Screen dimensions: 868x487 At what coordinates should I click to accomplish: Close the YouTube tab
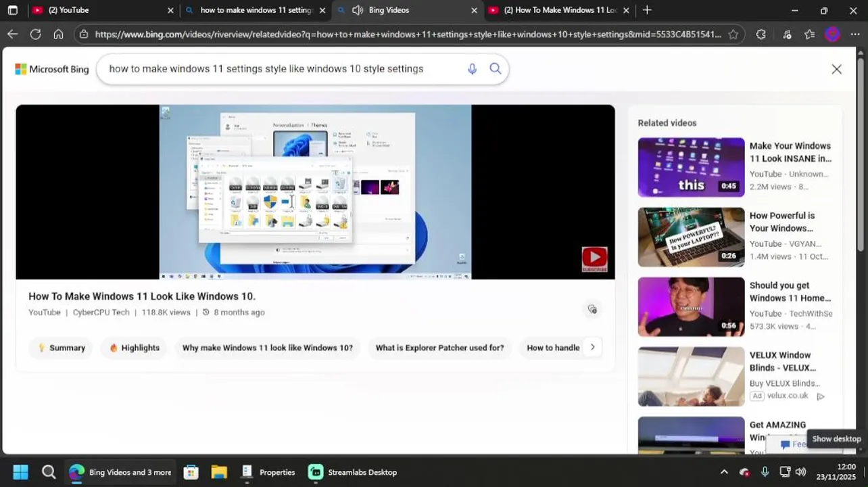[x=170, y=10]
